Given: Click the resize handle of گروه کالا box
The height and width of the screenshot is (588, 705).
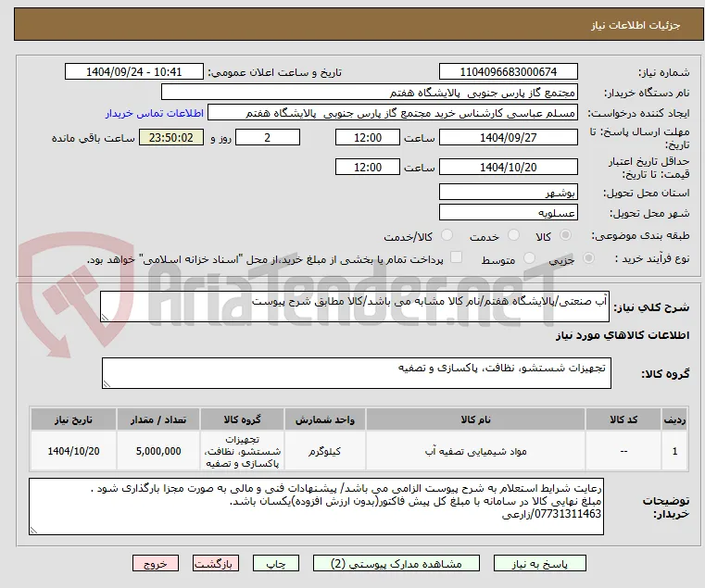Looking at the screenshot, I should pos(107,383).
